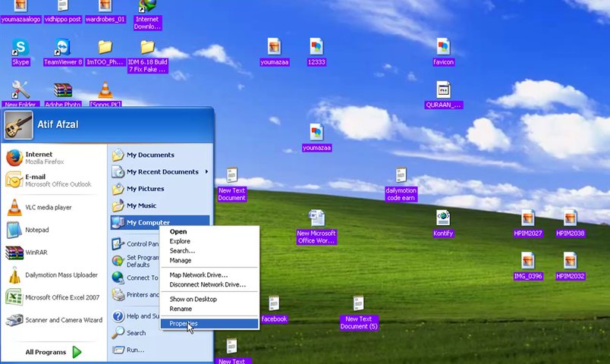Select wardrobes_01 image file
Viewport: 610px width, 364px height.
pyautogui.click(x=105, y=5)
